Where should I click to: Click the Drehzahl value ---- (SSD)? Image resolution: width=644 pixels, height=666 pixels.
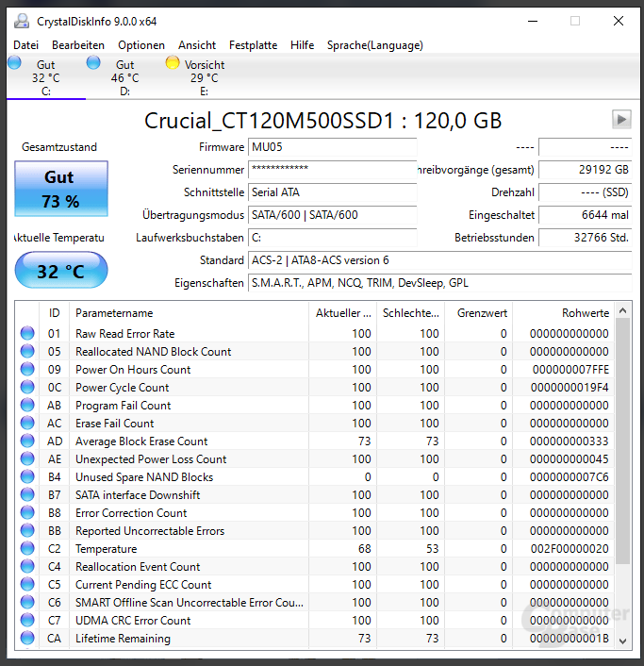point(586,192)
